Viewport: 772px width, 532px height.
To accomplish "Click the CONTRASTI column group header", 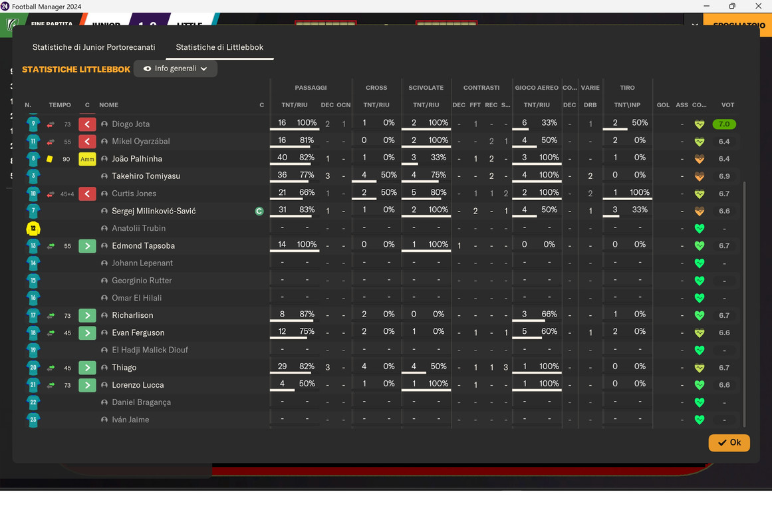I will pyautogui.click(x=481, y=88).
